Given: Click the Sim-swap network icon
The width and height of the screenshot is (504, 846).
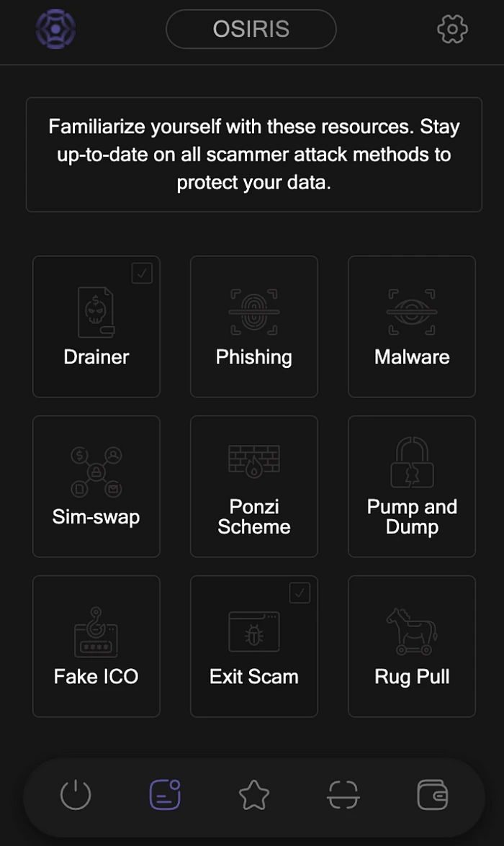Looking at the screenshot, I should coord(96,472).
